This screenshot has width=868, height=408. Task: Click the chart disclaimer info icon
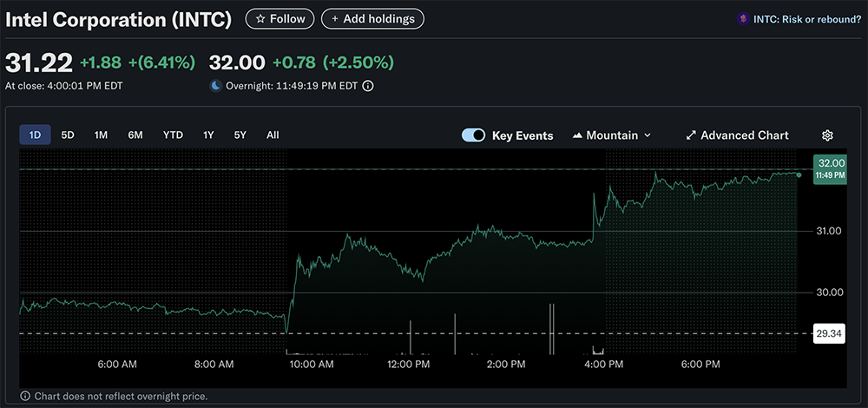tap(24, 396)
